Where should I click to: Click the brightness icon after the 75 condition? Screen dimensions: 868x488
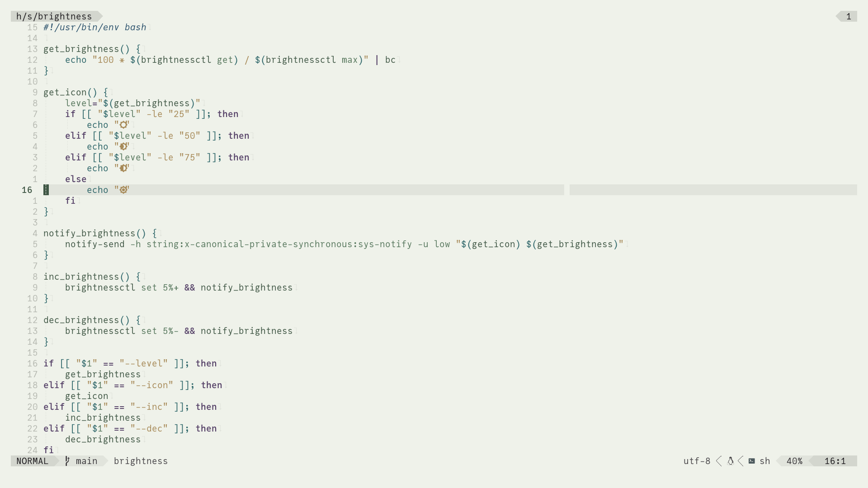click(123, 168)
